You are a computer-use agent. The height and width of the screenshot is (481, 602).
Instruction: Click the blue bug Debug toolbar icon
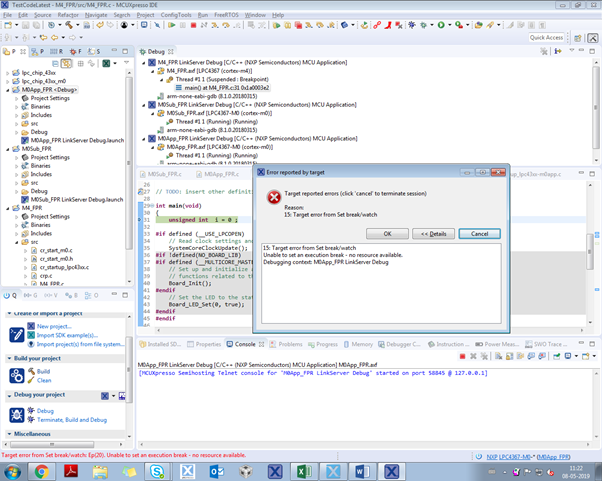coord(412,25)
